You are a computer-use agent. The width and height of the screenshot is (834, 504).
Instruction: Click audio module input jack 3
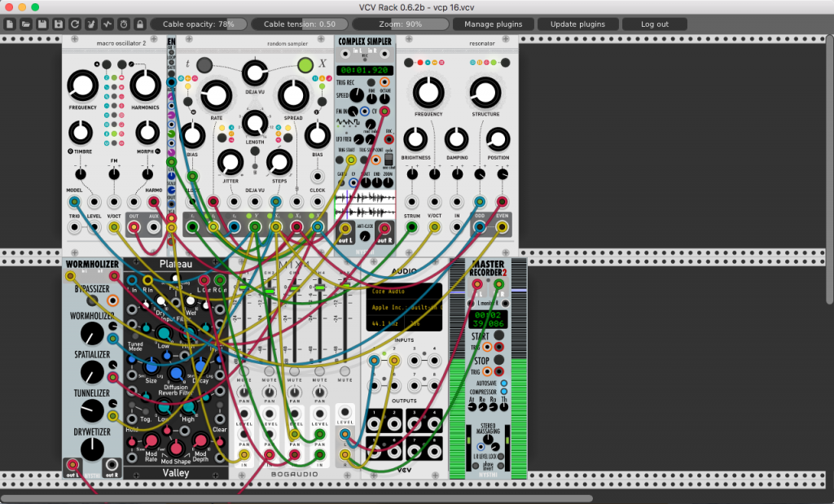pyautogui.click(x=415, y=361)
